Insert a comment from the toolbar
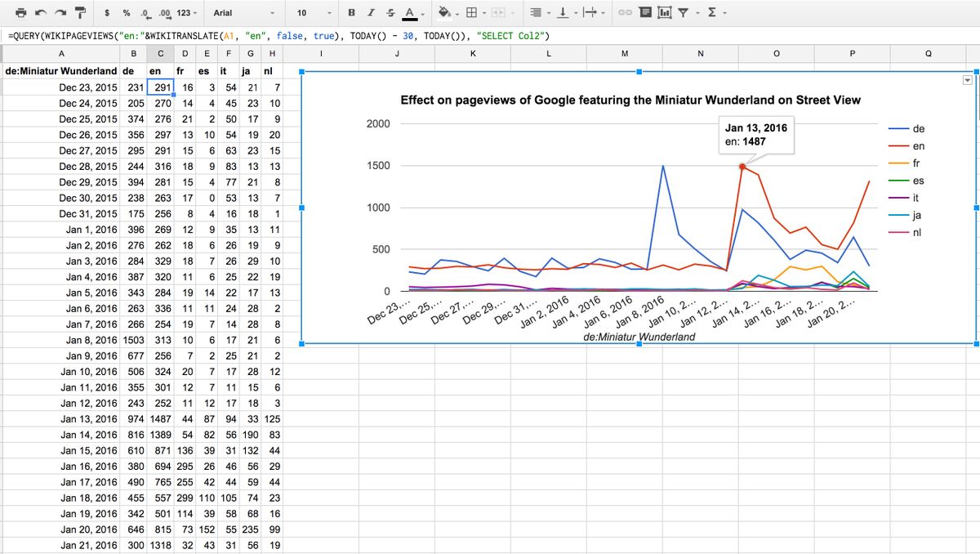This screenshot has height=554, width=980. (645, 13)
